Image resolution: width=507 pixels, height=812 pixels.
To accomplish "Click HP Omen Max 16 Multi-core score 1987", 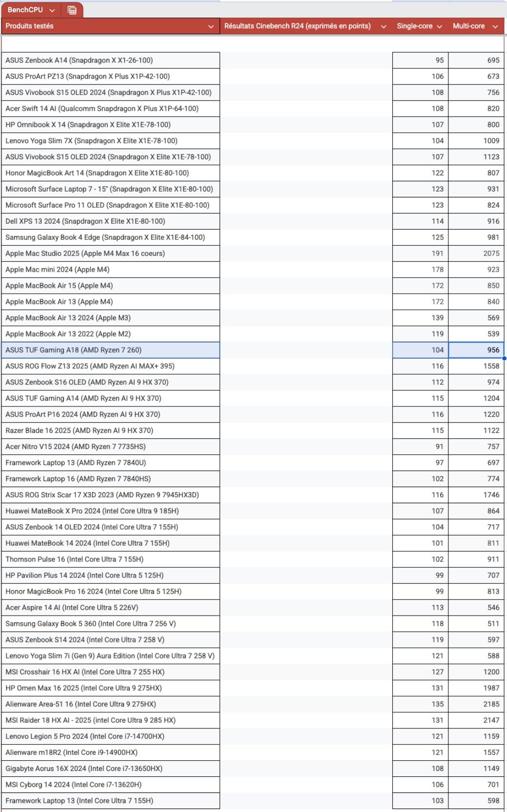I will coord(476,688).
